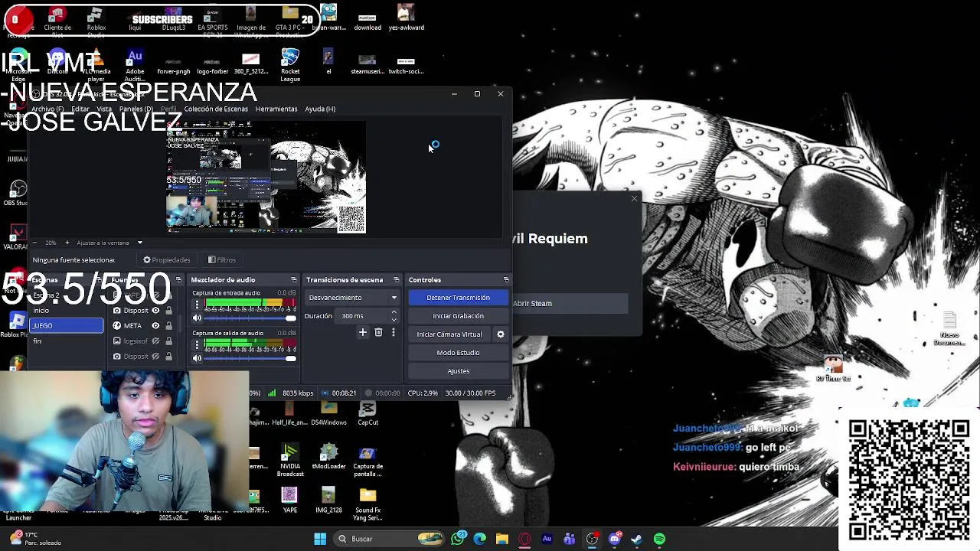Image resolution: width=980 pixels, height=551 pixels.
Task: Toggle lock on first Disposit source
Action: pyautogui.click(x=168, y=311)
